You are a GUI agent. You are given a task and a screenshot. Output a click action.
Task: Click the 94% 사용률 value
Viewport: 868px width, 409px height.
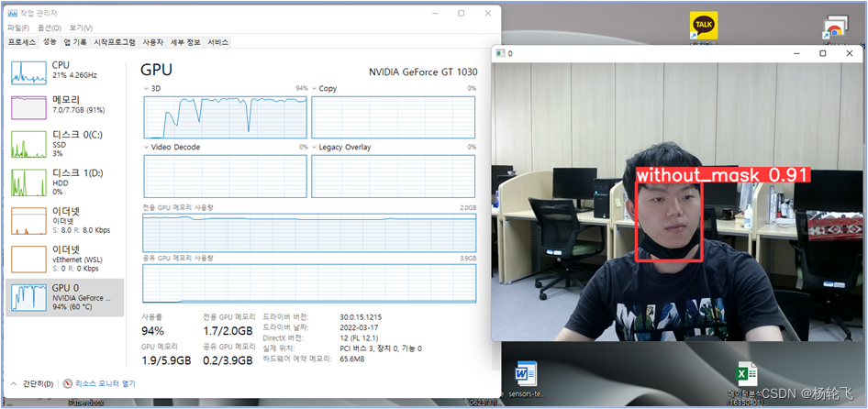(153, 331)
